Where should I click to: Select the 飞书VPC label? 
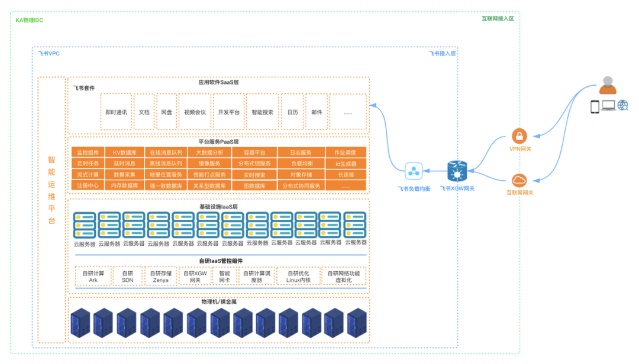click(x=49, y=53)
